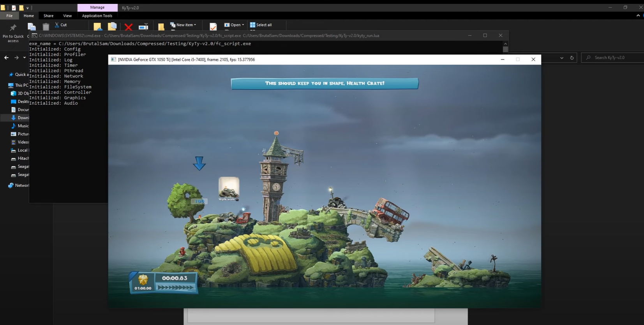Click the Manage contextual tab

pos(97,7)
